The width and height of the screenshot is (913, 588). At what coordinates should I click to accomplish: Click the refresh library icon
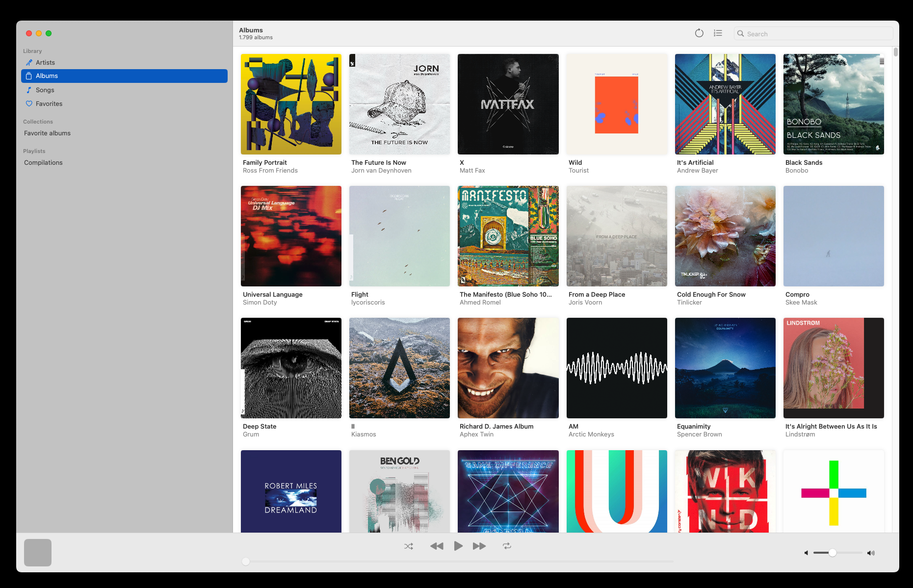tap(699, 33)
